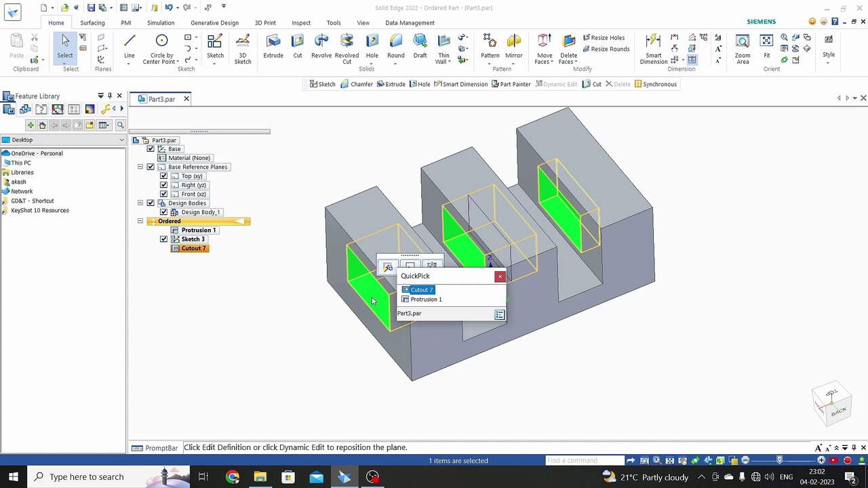Toggle Right (yz) plane checkbox

(163, 185)
